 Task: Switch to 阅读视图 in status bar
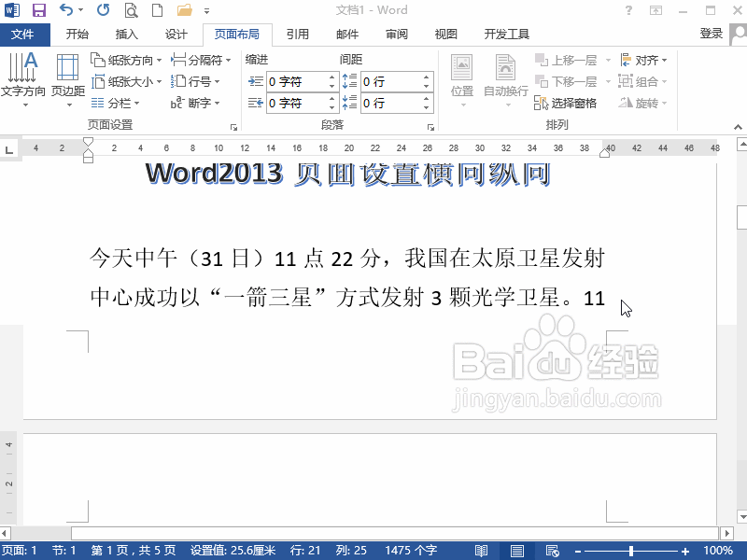pos(482,550)
